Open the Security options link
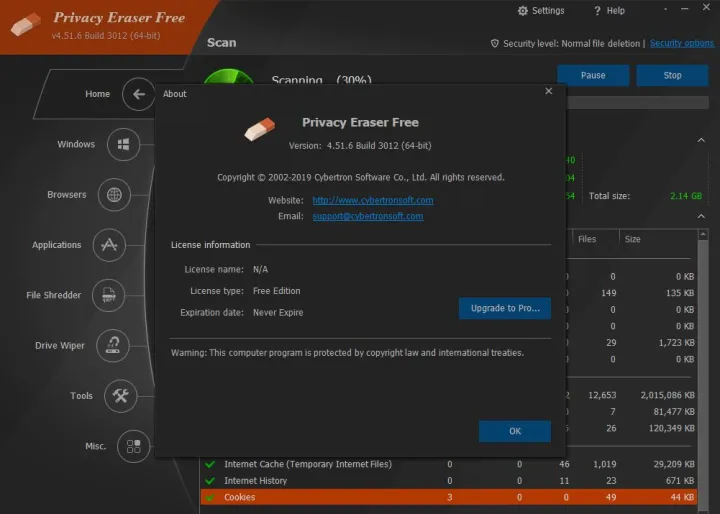The height and width of the screenshot is (514, 720). (682, 43)
